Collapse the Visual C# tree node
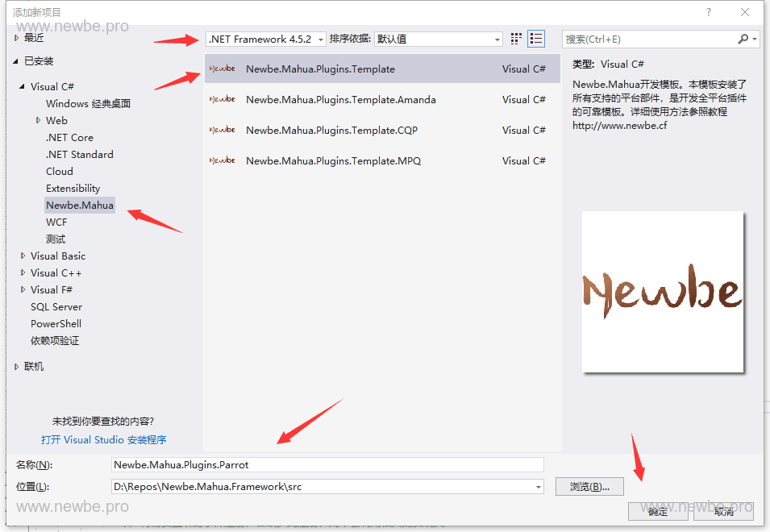770x532 pixels. (23, 87)
